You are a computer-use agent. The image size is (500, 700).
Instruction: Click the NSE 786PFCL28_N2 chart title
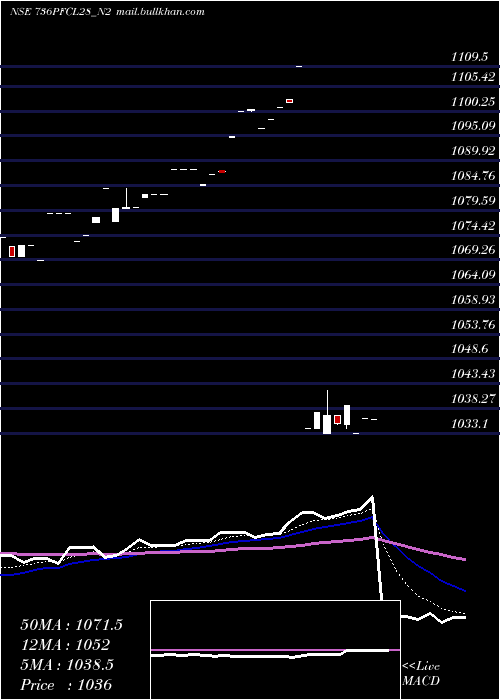[x=60, y=12]
